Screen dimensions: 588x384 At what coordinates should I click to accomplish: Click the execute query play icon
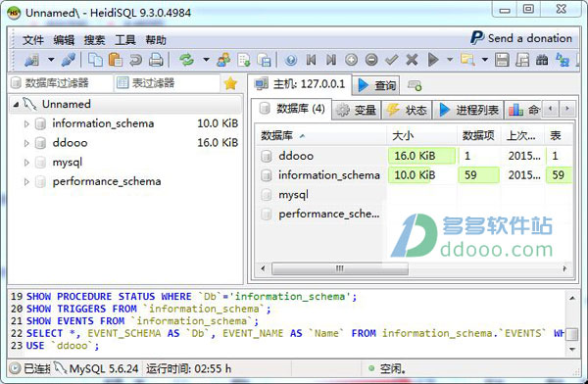coord(433,60)
